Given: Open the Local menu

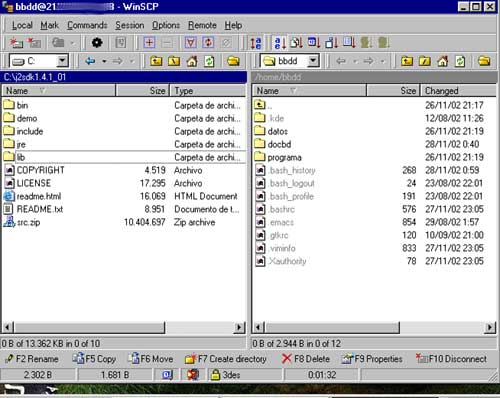Looking at the screenshot, I should (22, 25).
